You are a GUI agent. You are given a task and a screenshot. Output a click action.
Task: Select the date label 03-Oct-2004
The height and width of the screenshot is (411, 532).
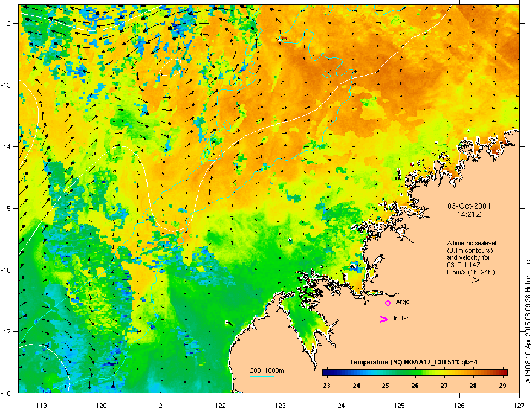click(469, 206)
